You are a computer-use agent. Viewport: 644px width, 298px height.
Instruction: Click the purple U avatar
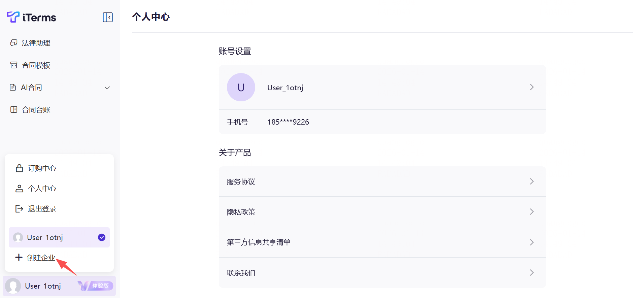241,87
